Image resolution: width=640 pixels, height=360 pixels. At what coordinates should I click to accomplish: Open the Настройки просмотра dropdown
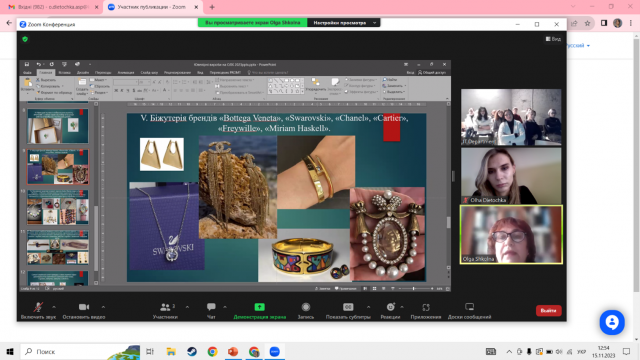click(x=344, y=23)
